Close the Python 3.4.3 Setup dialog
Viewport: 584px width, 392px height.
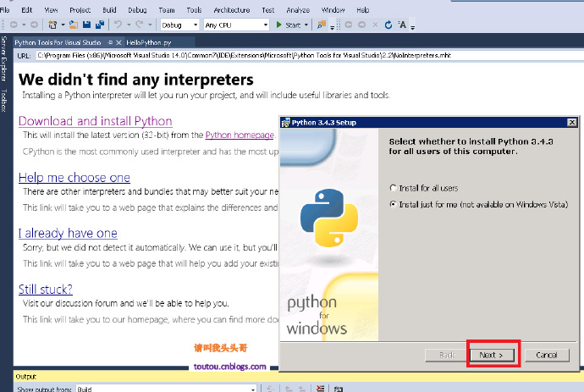(x=572, y=123)
